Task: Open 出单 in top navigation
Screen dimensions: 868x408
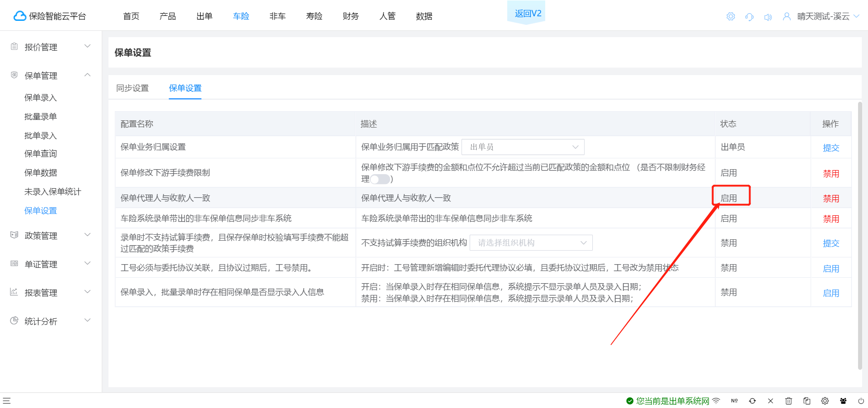Action: (204, 16)
